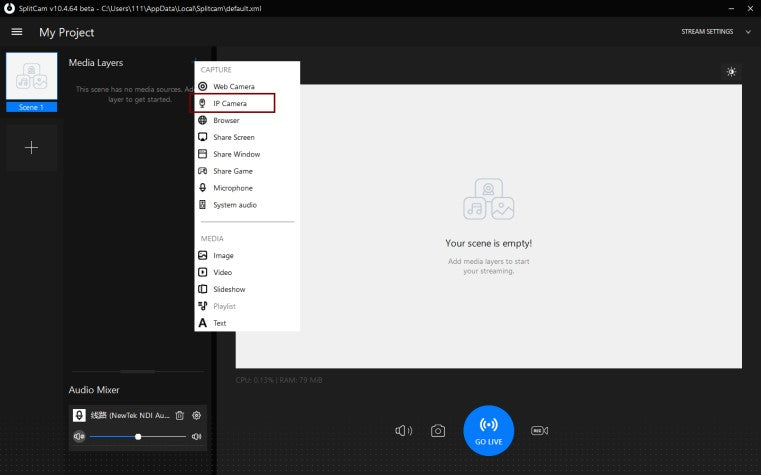Screen dimensions: 761x475
Task: Start recording with the REC camera icon
Action: pyautogui.click(x=539, y=431)
